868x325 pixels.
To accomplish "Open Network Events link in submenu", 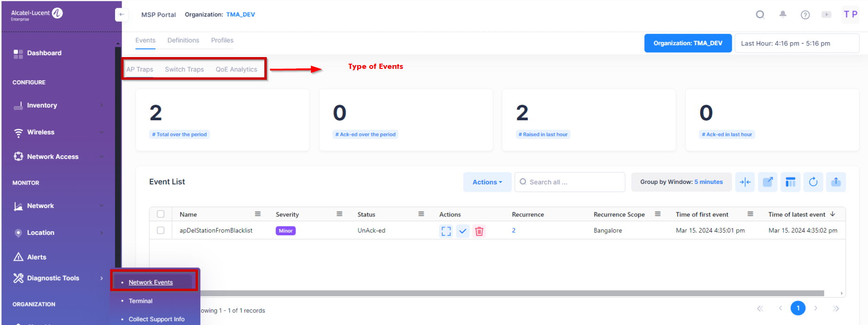I will [151, 282].
